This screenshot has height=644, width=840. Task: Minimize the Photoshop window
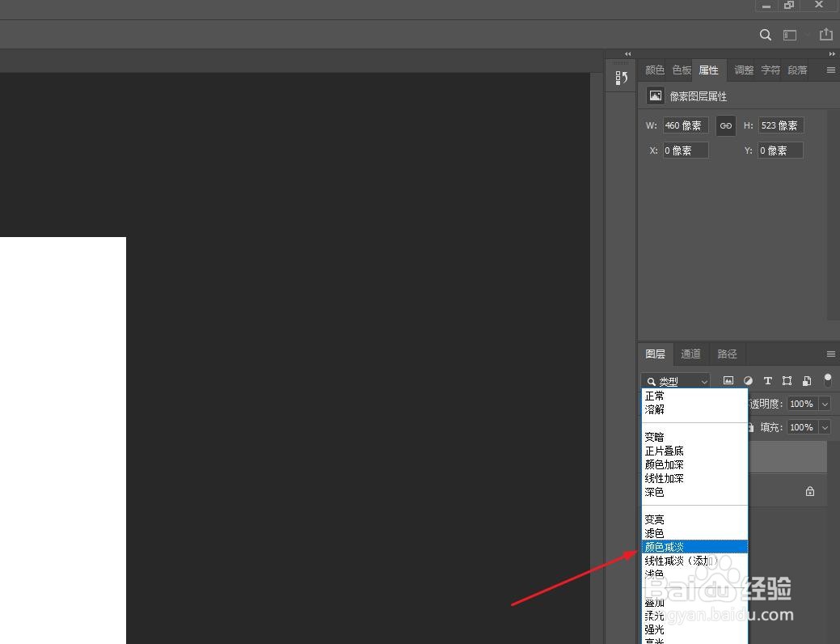766,6
